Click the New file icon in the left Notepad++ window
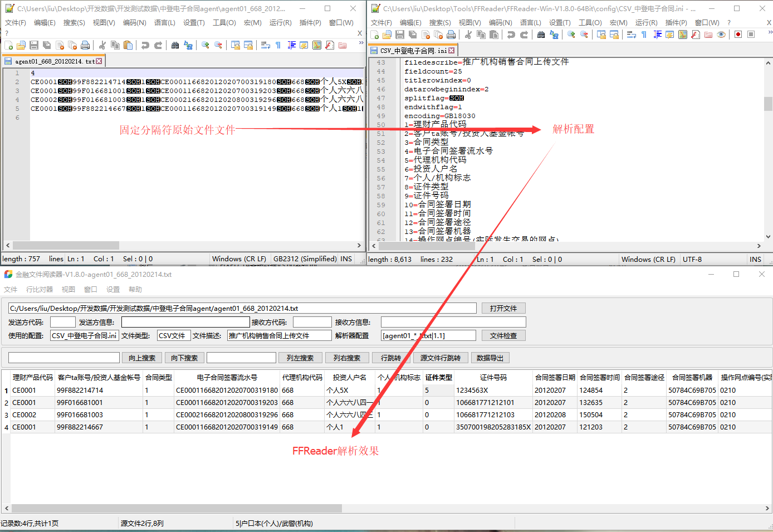Screen dimensions: 773x532 (9, 45)
